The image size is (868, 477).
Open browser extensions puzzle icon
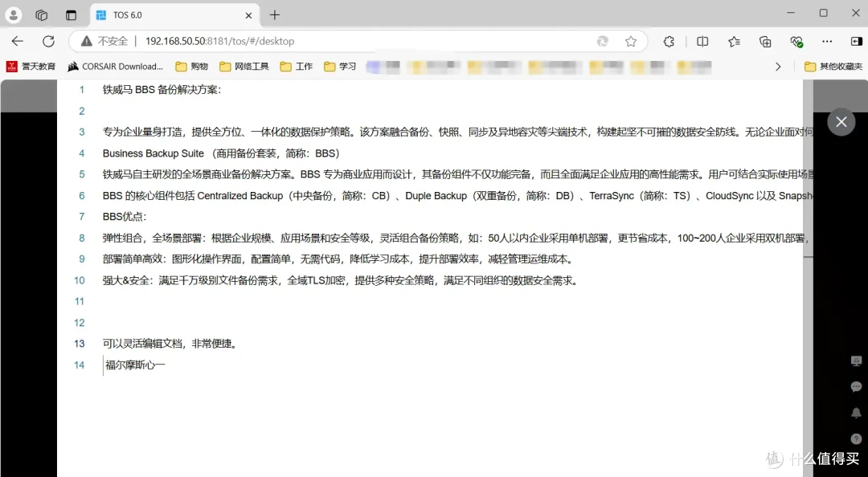pos(669,41)
